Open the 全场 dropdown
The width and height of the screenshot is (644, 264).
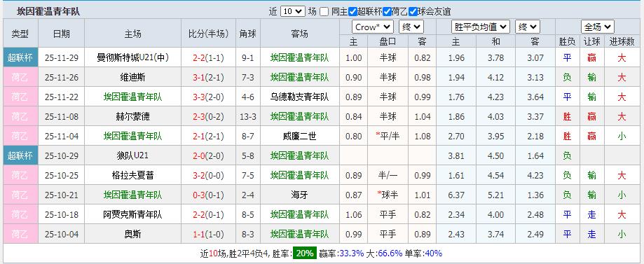(x=598, y=27)
